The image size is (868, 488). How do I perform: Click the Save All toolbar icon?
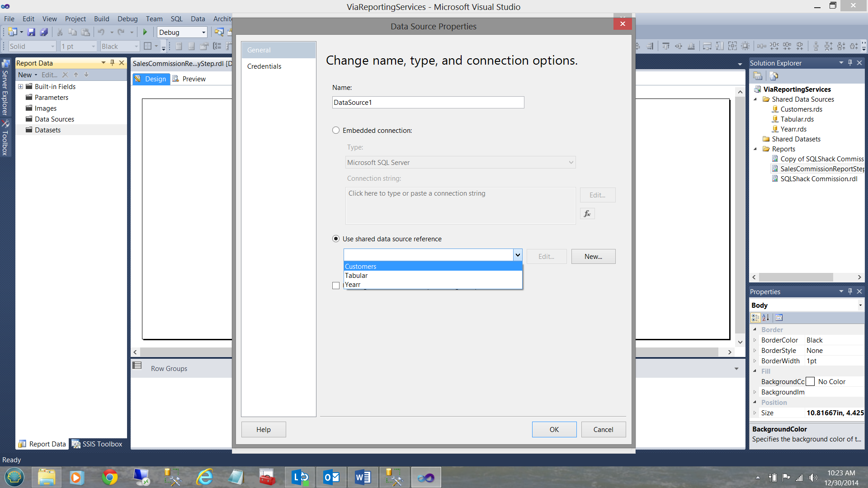pyautogui.click(x=44, y=32)
